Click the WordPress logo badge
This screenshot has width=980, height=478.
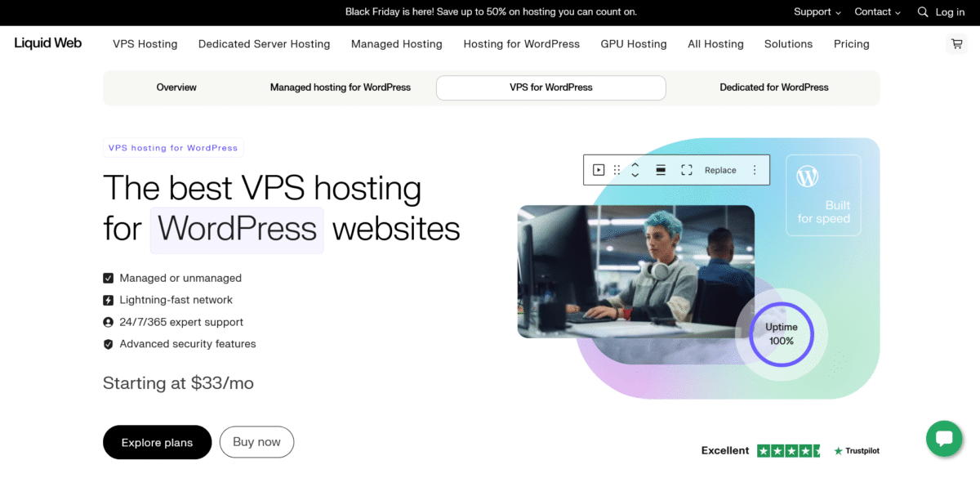point(808,176)
